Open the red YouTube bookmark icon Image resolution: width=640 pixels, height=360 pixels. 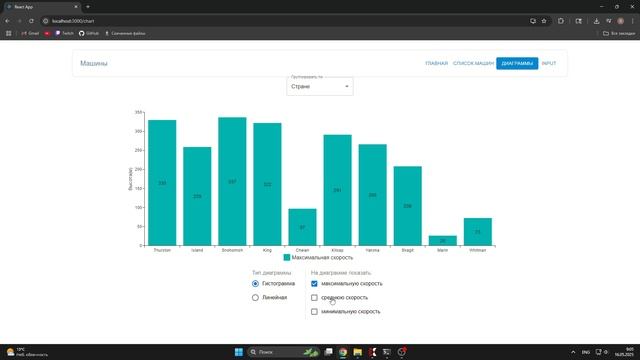click(x=47, y=33)
